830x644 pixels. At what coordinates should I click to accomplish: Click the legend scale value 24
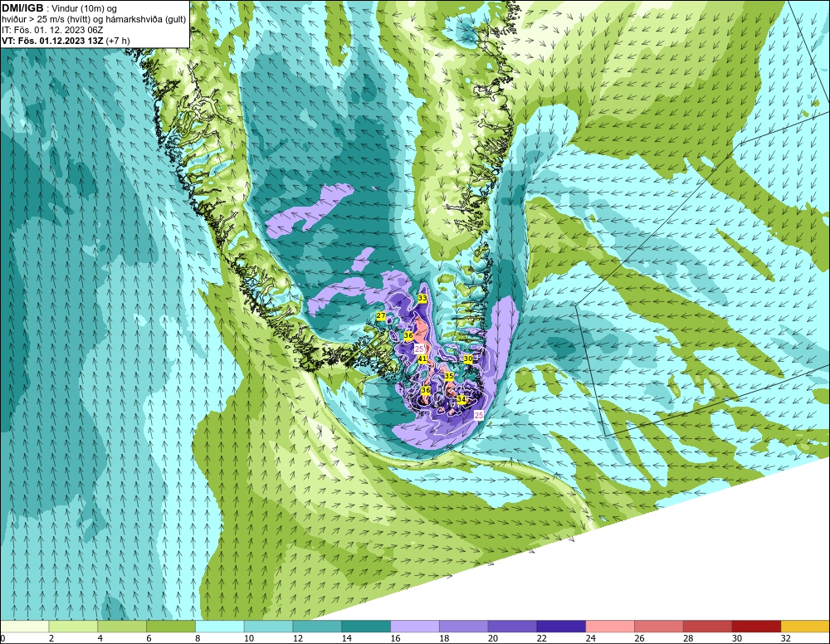tap(590, 638)
